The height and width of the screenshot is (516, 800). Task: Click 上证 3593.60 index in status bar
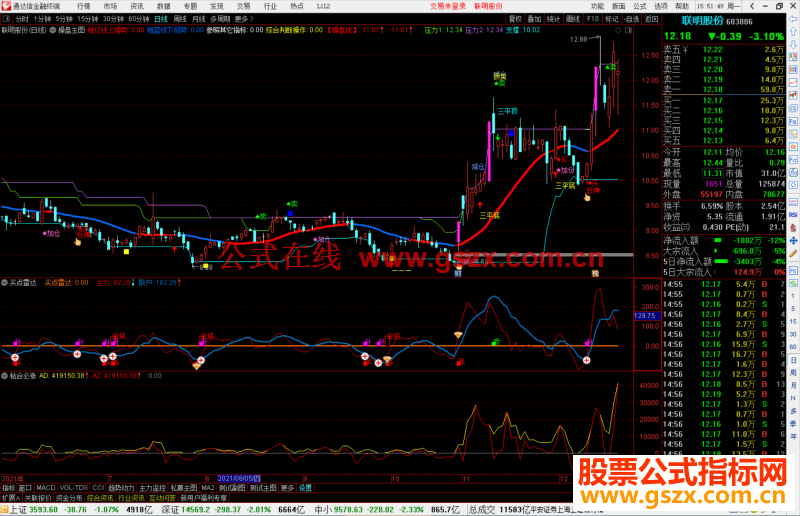33,509
